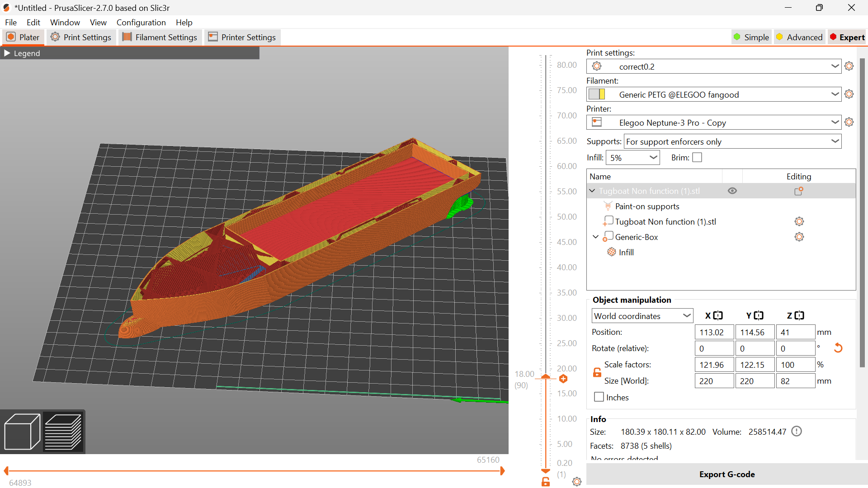The height and width of the screenshot is (488, 868).
Task: Switch to Simple mode
Action: coord(751,37)
